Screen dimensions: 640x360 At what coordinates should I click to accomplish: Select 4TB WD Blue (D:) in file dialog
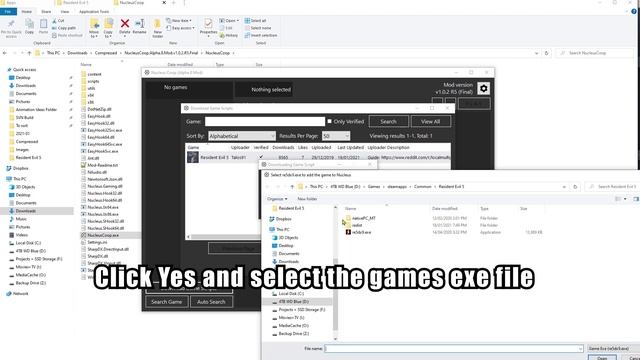point(293,302)
